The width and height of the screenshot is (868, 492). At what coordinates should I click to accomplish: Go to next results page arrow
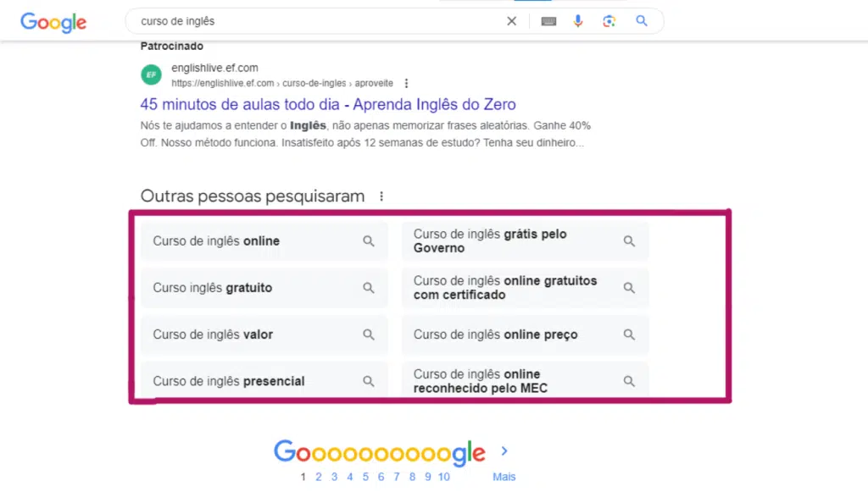(504, 451)
